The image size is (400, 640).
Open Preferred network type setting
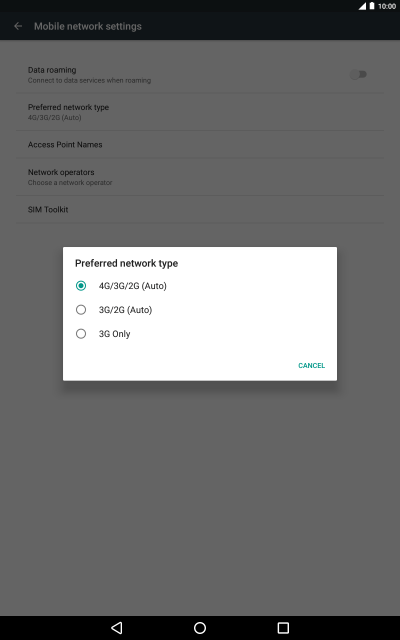[x=200, y=112]
